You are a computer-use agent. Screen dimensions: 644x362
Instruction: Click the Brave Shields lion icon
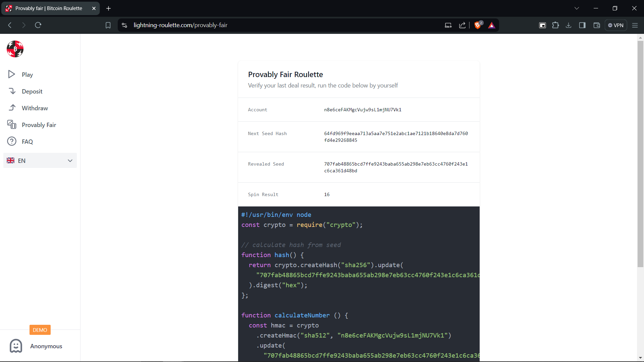pyautogui.click(x=478, y=25)
